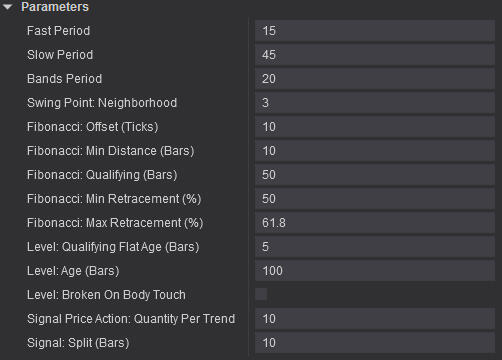Image resolution: width=502 pixels, height=360 pixels.
Task: Select Fibonacci: Min Distance (Bars) field
Action: (375, 151)
